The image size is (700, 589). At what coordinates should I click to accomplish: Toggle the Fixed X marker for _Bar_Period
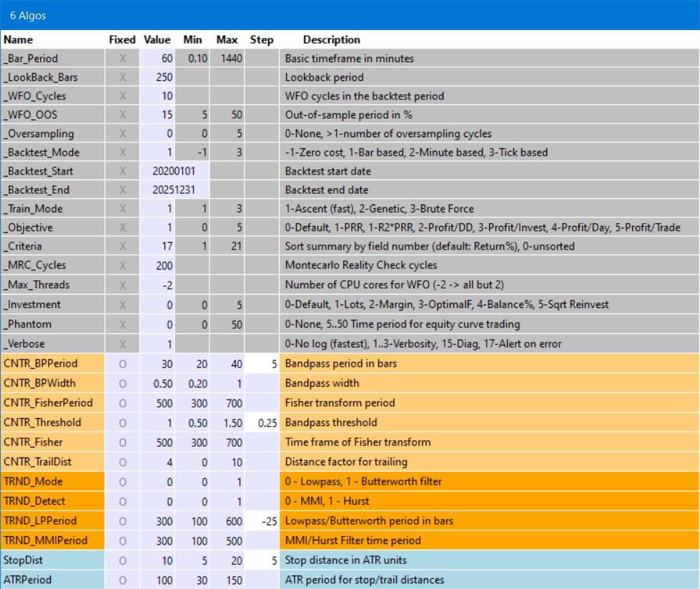click(122, 58)
